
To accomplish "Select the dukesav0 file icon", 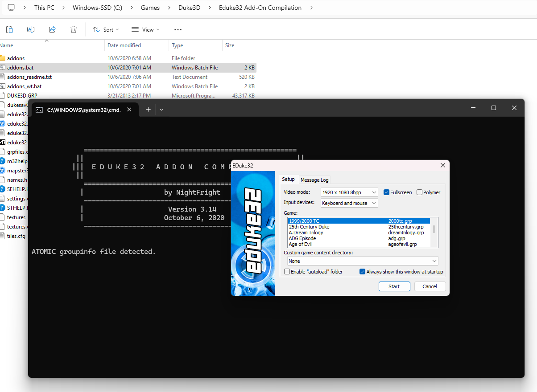I will pos(3,105).
